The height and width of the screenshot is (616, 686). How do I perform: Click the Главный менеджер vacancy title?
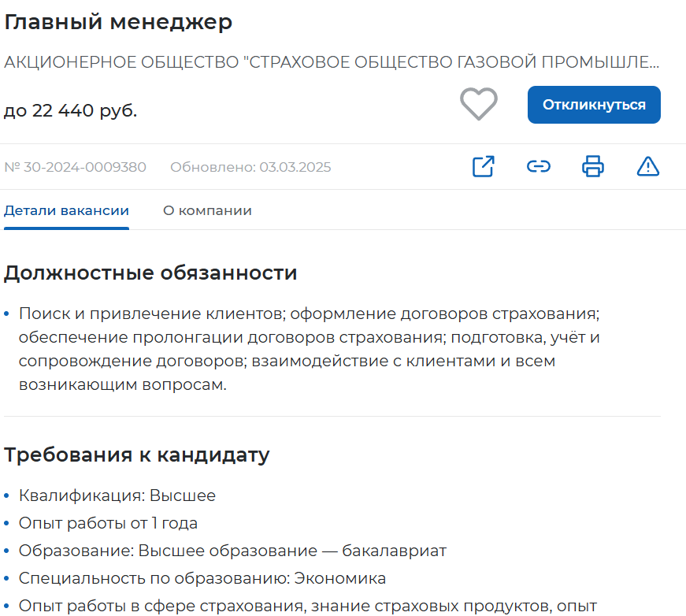pyautogui.click(x=118, y=22)
